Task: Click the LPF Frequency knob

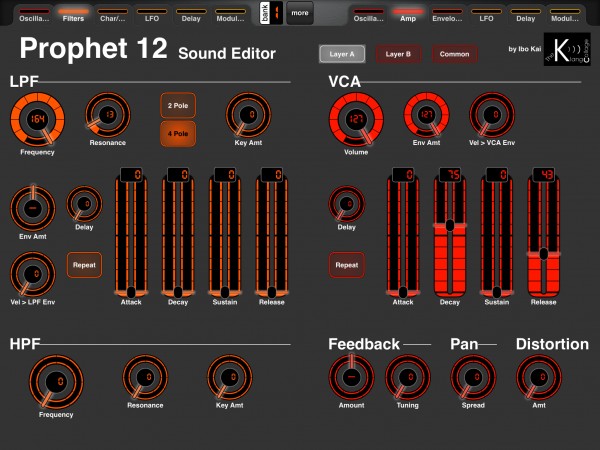Action: point(38,119)
